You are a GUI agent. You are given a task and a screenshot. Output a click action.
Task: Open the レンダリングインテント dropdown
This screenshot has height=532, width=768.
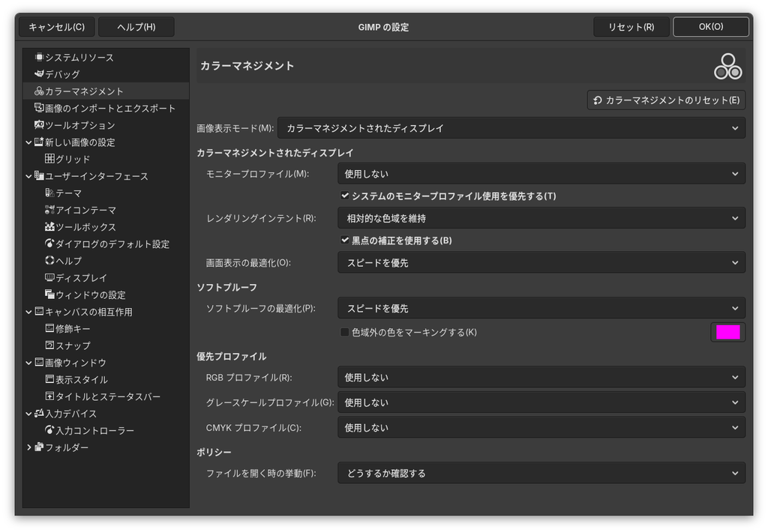tap(541, 218)
